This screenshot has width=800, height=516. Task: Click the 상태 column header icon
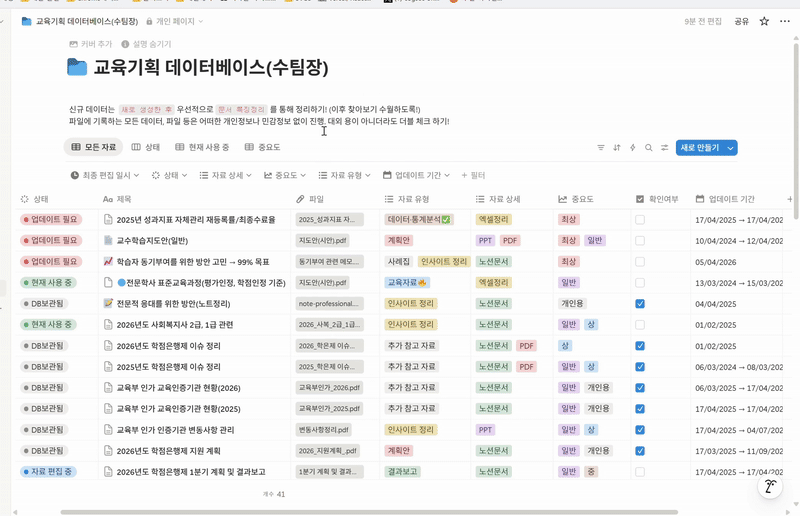click(24, 199)
